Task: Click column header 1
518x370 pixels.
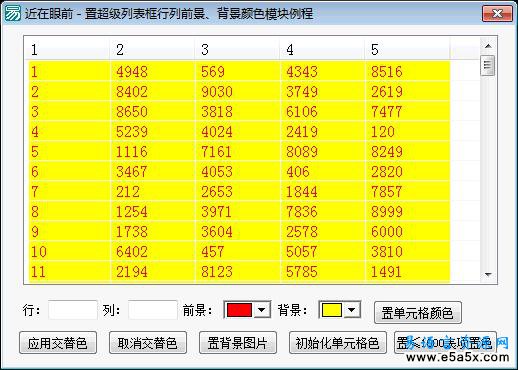Action: [x=67, y=50]
